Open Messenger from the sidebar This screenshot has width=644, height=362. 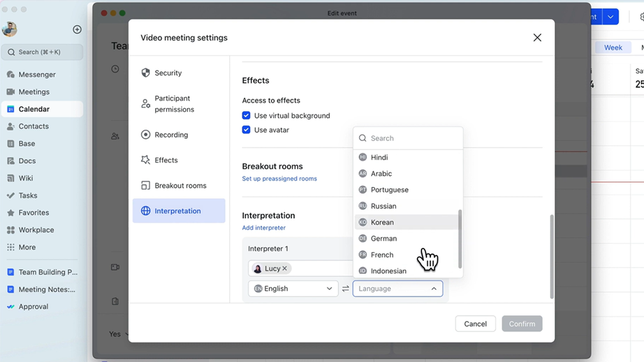[x=37, y=75]
